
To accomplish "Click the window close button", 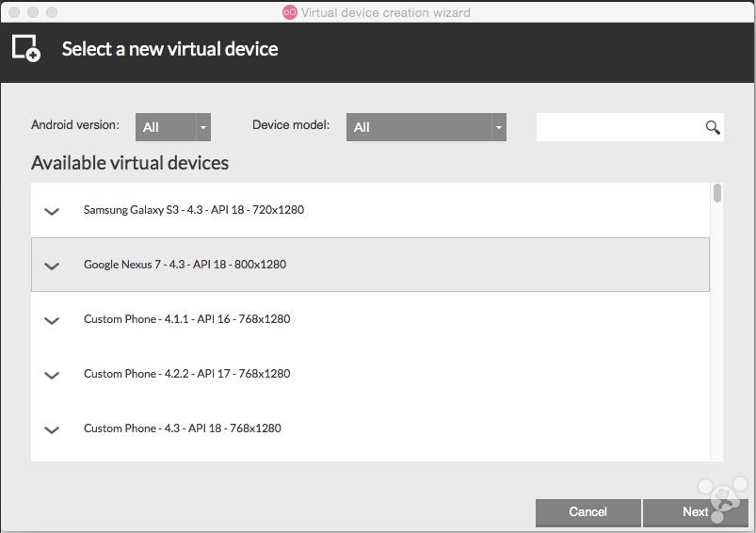I will coord(14,12).
